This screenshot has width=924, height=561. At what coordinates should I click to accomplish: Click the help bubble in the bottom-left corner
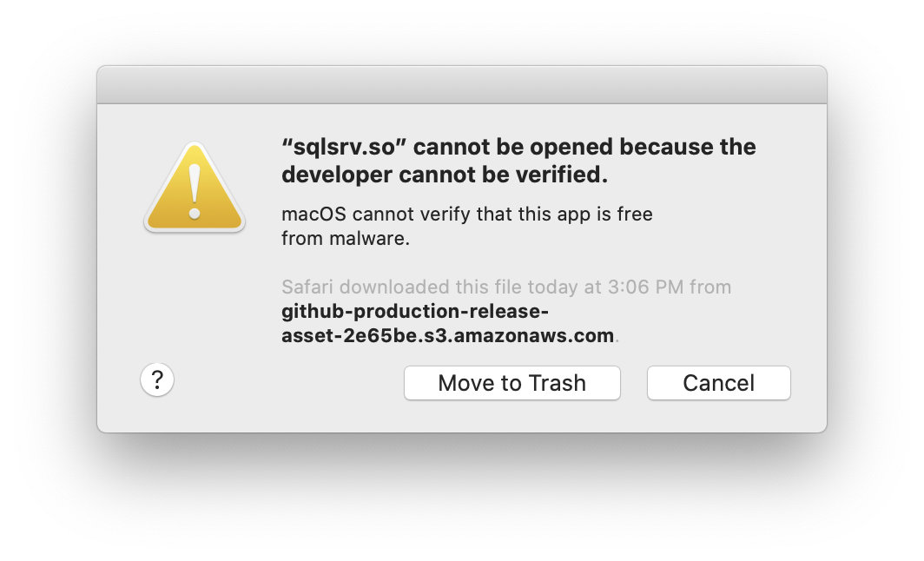coord(156,379)
